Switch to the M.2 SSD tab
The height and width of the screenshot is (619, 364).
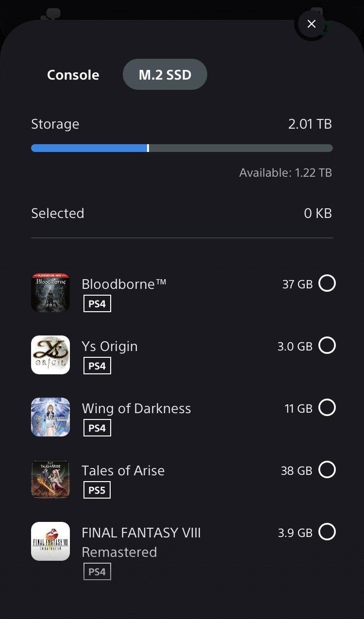coord(165,75)
